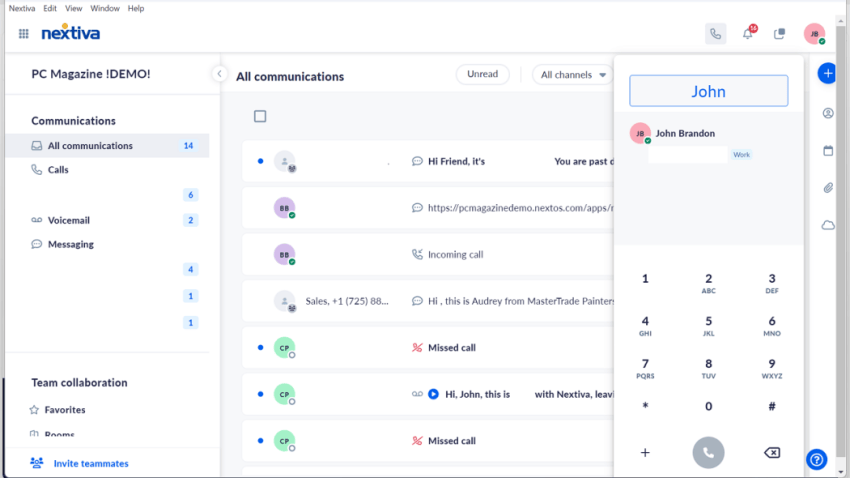Click John Brandon's JB avatar in dialer

coord(640,133)
